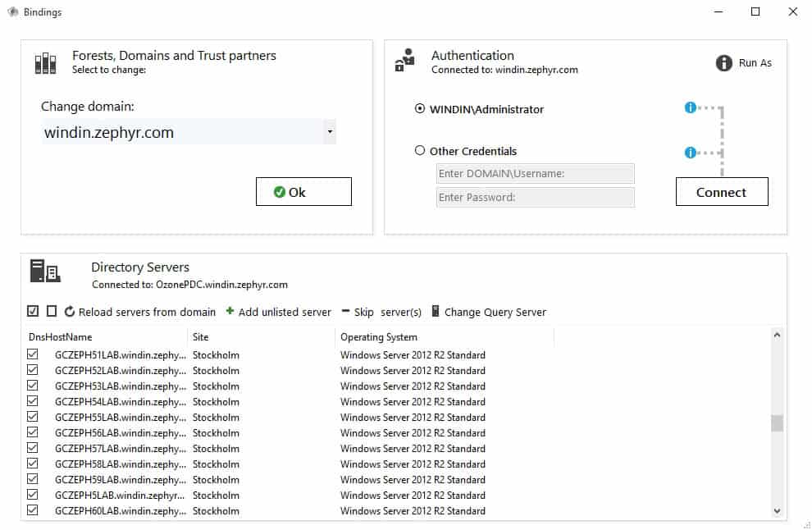Click the Authentication user-lock icon
The image size is (812, 530).
tap(405, 60)
